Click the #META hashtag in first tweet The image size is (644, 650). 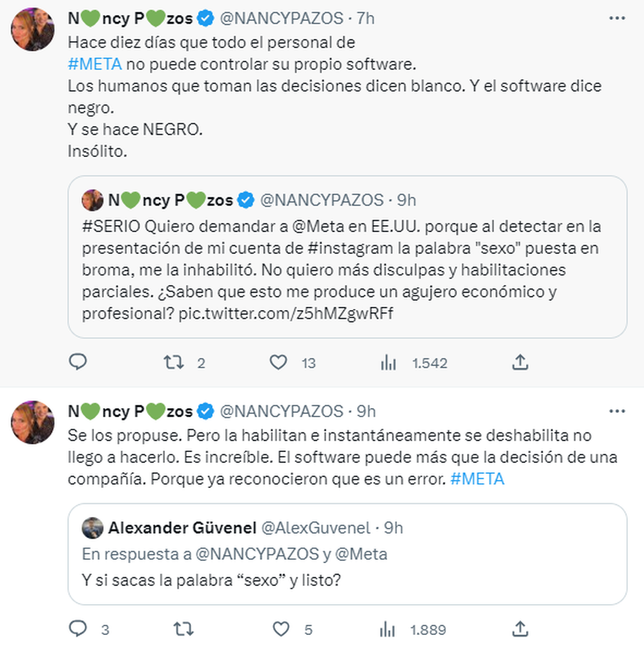point(95,64)
